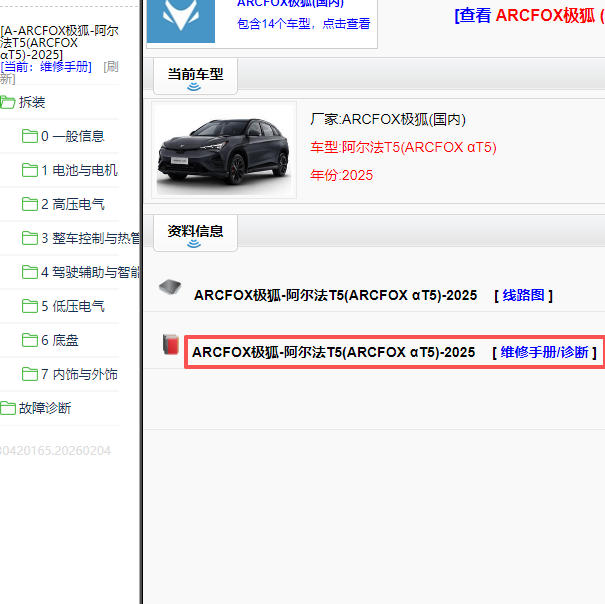605x604 pixels.
Task: Click the repair manual row title text
Action: [333, 352]
